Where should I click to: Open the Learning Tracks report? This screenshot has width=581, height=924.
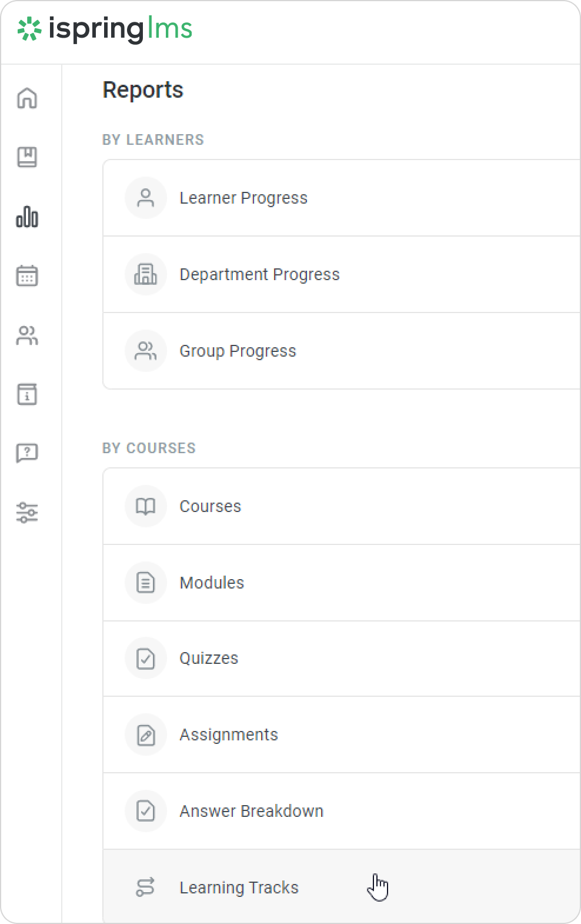point(239,888)
